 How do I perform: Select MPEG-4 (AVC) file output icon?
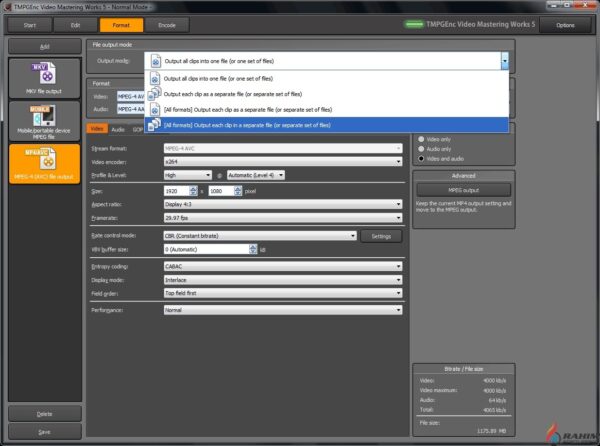pos(44,164)
